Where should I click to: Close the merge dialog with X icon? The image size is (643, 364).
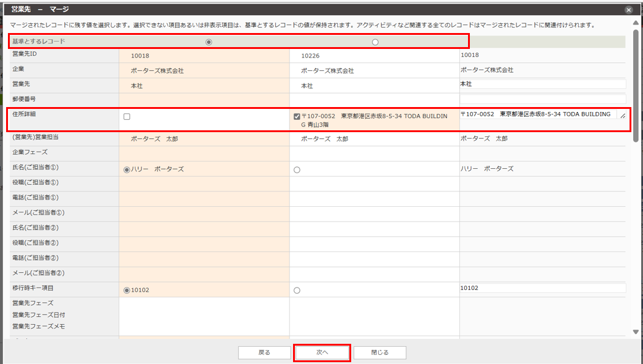coord(628,10)
